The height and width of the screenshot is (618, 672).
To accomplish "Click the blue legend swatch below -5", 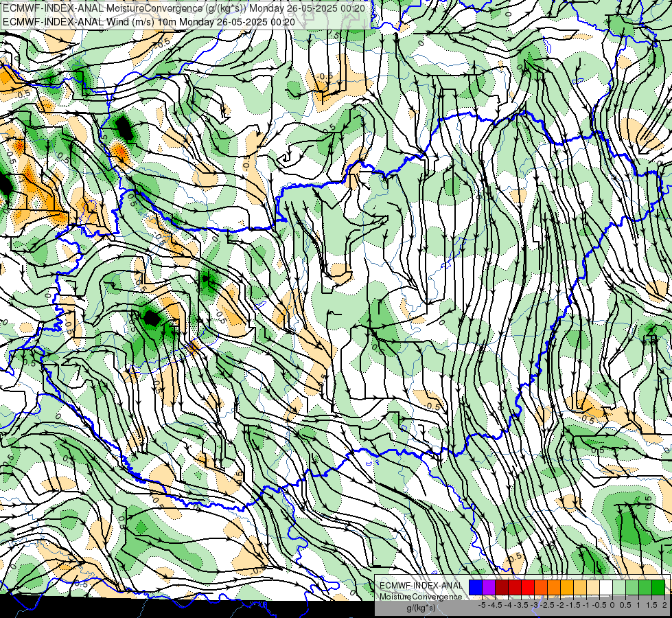I will (476, 587).
